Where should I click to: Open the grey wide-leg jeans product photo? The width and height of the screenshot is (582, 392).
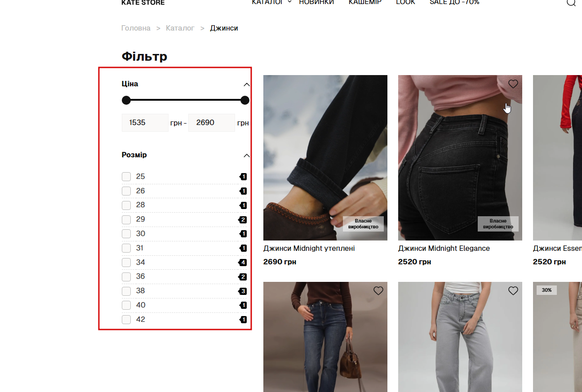pyautogui.click(x=460, y=337)
